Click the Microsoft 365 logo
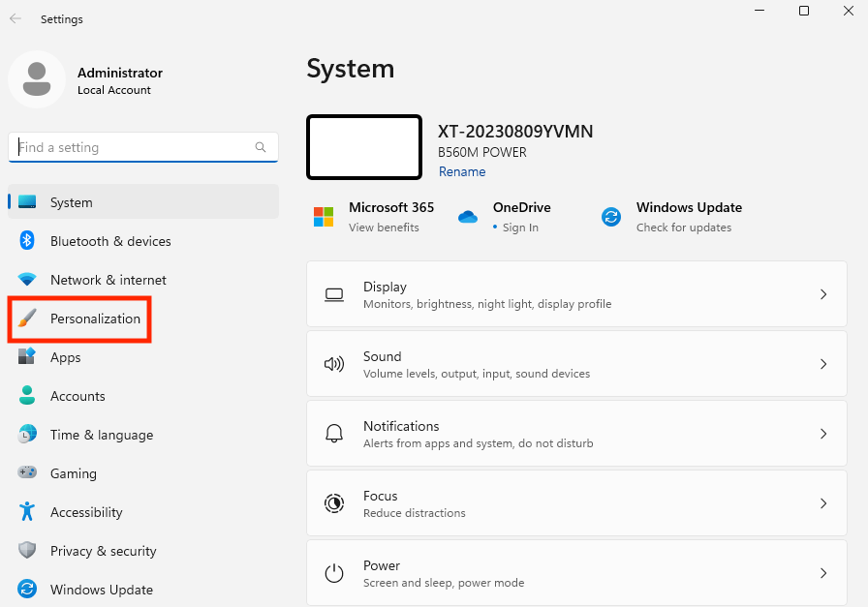 point(322,217)
